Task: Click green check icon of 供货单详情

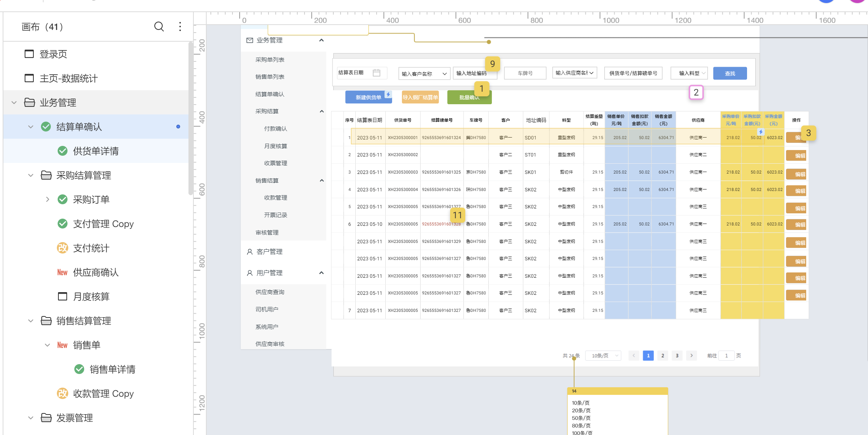Action: click(x=63, y=151)
